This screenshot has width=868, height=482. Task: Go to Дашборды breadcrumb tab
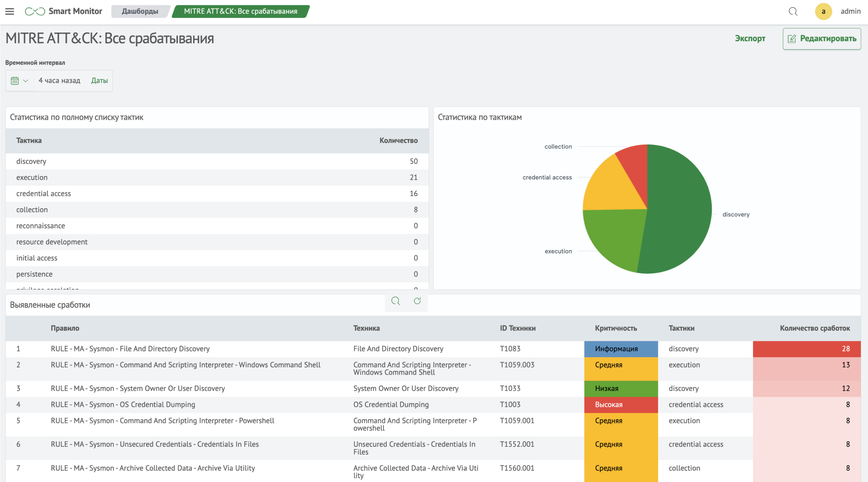pyautogui.click(x=140, y=11)
